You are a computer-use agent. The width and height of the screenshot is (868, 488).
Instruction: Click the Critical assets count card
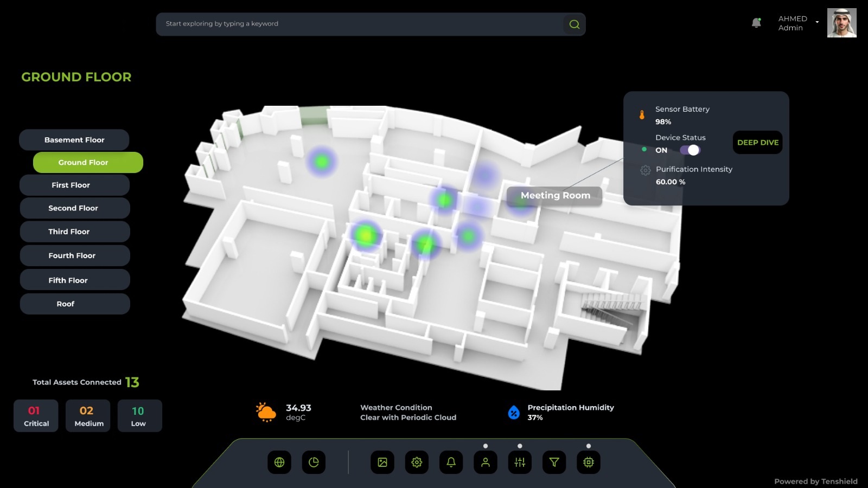pyautogui.click(x=36, y=416)
